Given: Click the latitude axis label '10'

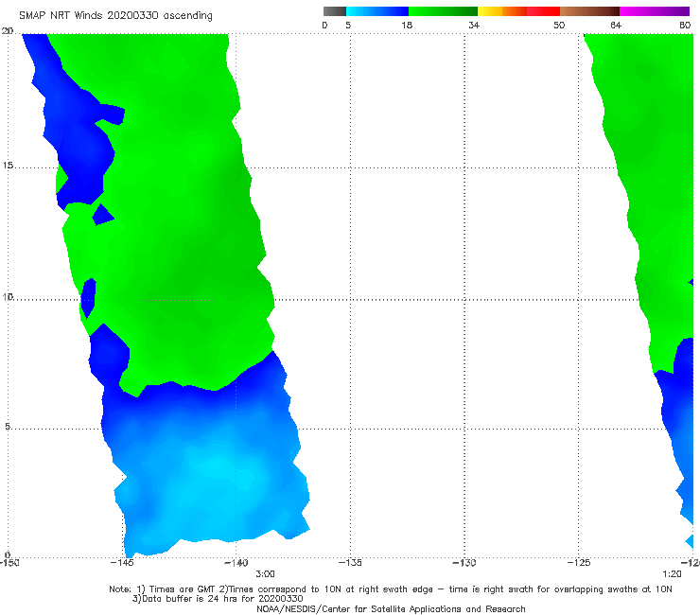Looking at the screenshot, I should (8, 296).
